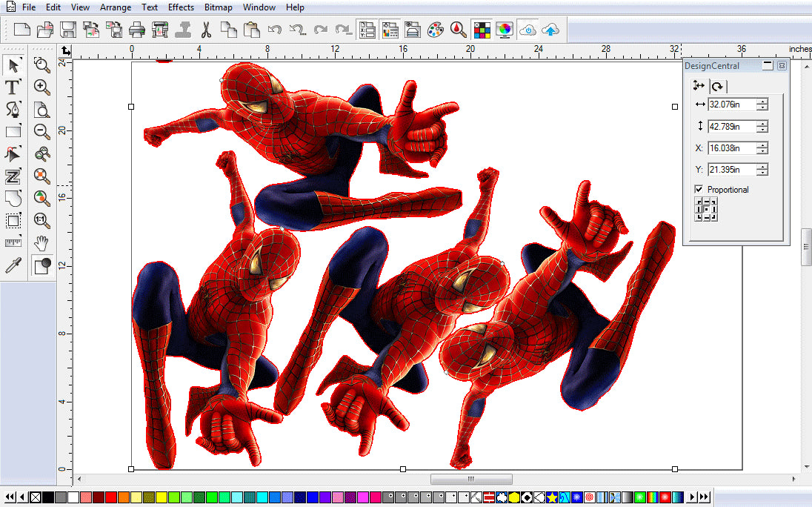The width and height of the screenshot is (812, 507).
Task: Adjust the height spinner arrows
Action: 762,126
